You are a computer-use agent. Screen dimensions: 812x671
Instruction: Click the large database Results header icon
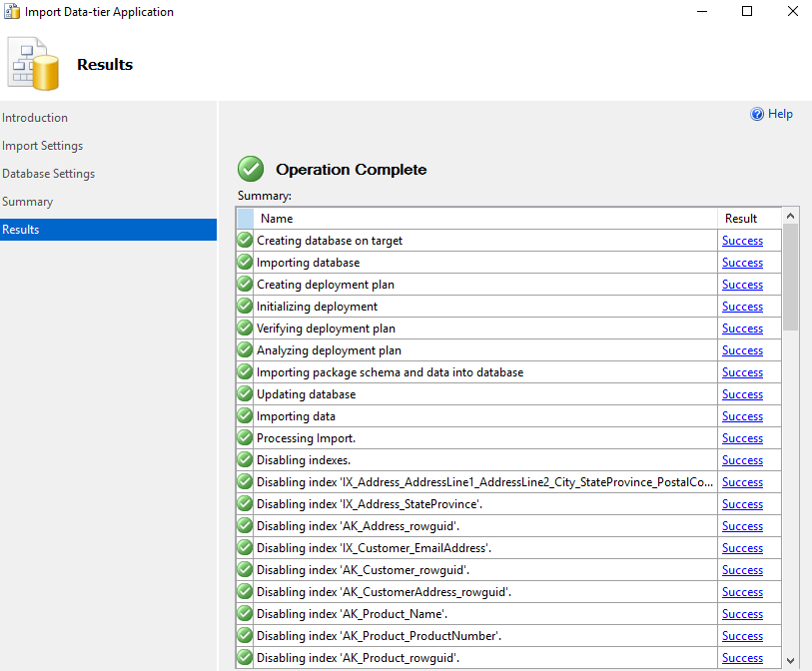tap(36, 65)
